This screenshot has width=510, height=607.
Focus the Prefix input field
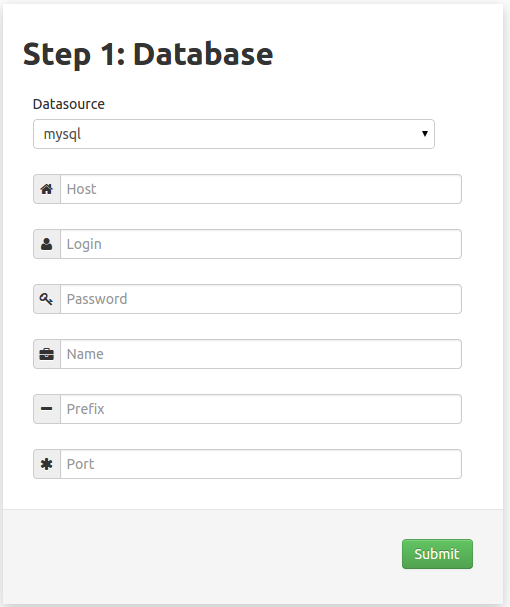(x=261, y=409)
